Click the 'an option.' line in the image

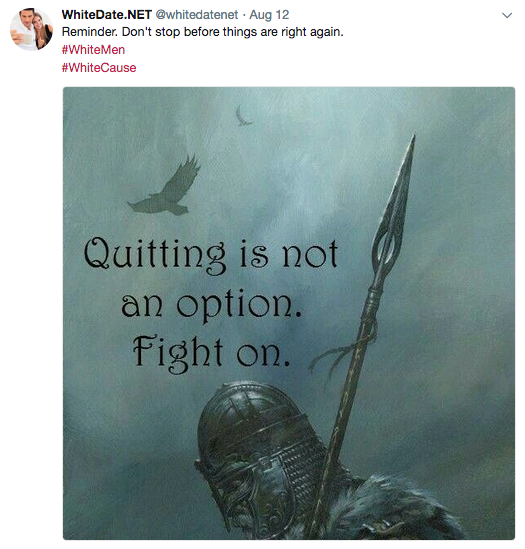pyautogui.click(x=211, y=304)
